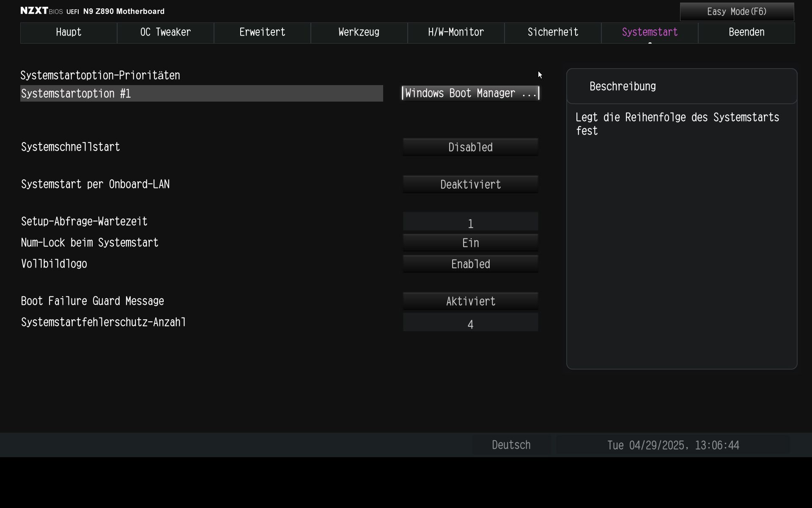
Task: Open Systemstart per Onboard-LAN Deaktiviert dropdown
Action: click(x=470, y=185)
